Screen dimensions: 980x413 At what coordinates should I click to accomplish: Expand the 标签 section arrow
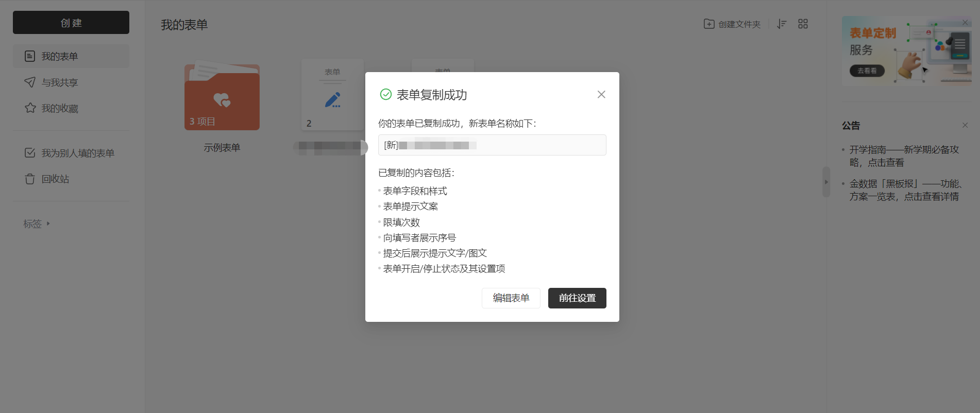(48, 223)
